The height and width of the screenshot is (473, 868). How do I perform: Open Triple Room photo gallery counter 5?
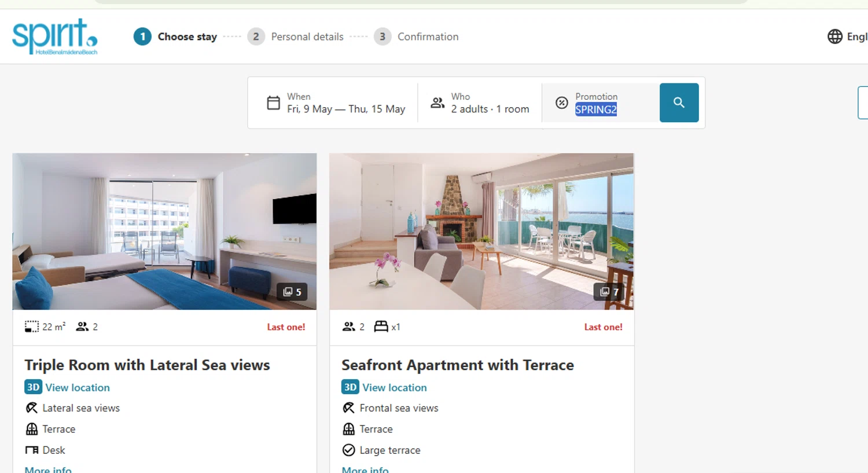[x=292, y=292]
